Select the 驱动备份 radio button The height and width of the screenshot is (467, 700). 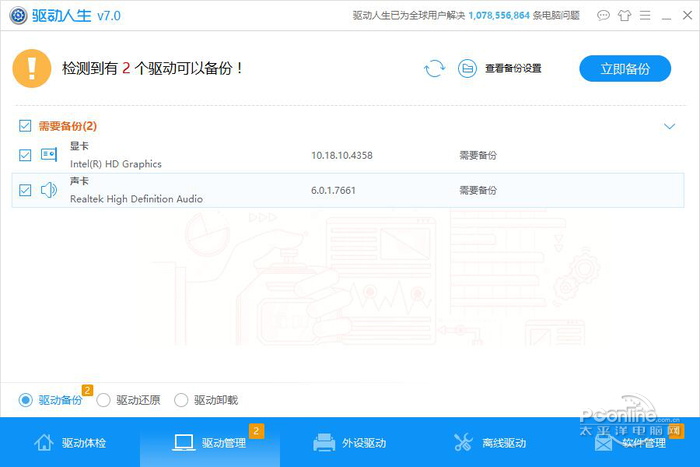pos(25,400)
